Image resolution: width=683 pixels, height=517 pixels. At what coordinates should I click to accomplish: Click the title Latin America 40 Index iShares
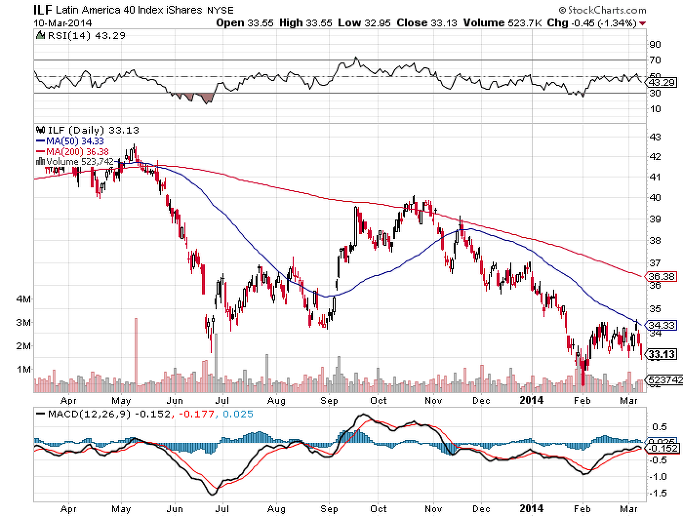tap(129, 10)
